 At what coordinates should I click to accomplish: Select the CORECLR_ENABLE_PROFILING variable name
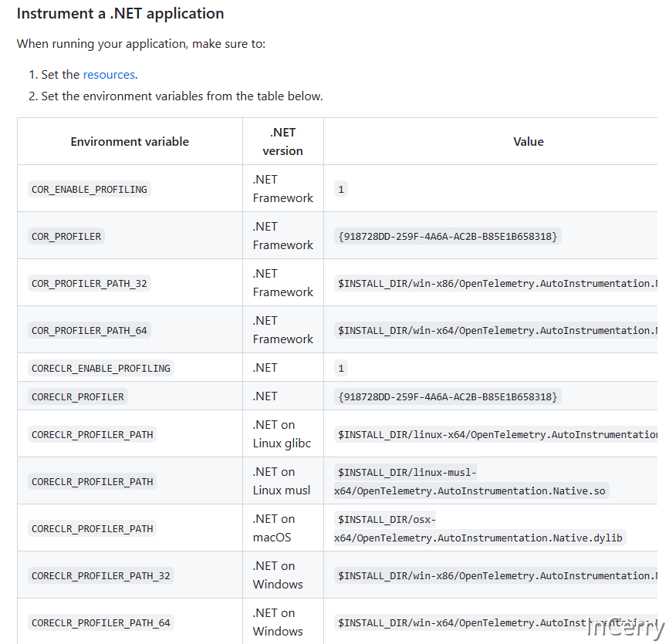click(x=100, y=368)
